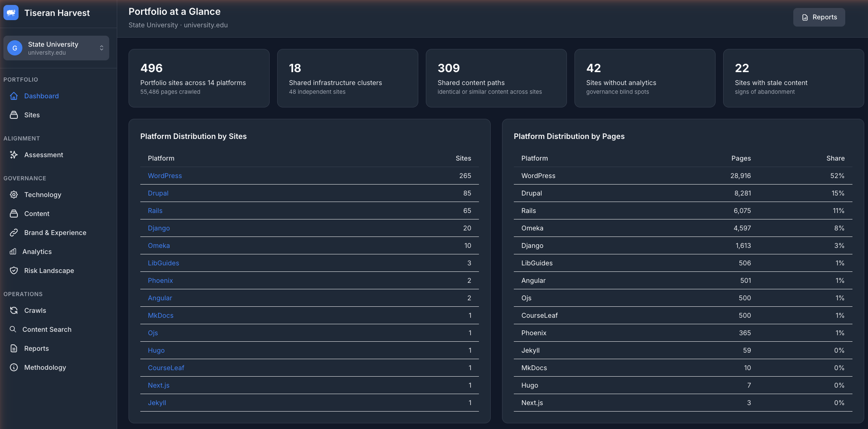Click the 496 portfolio sites stat card
This screenshot has height=429, width=868.
click(x=199, y=78)
